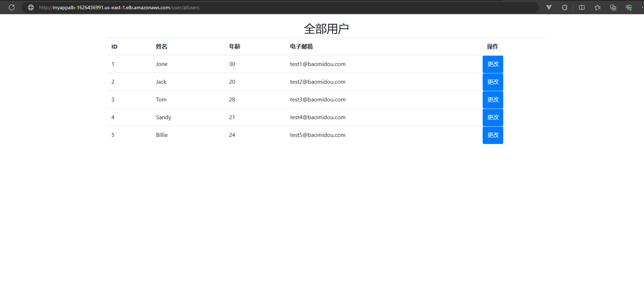Viewport: 644px width, 305px height.
Task: Click age value 21 in Sandy's row
Action: (232, 117)
